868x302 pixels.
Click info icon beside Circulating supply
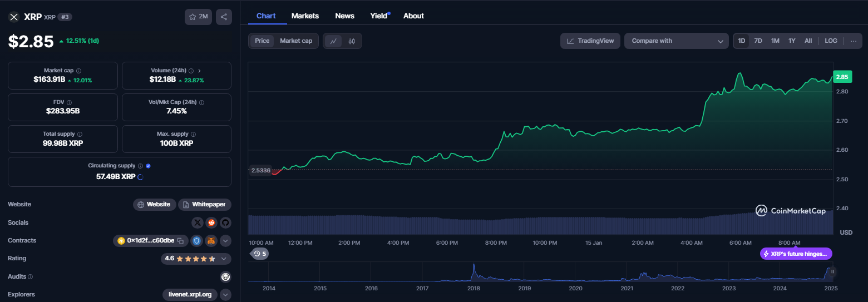(x=140, y=166)
